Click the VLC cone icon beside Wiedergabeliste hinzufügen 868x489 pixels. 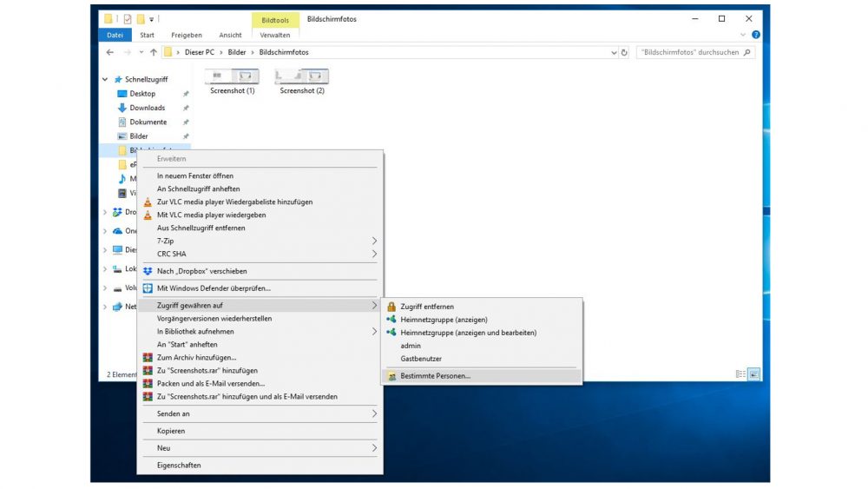(148, 202)
